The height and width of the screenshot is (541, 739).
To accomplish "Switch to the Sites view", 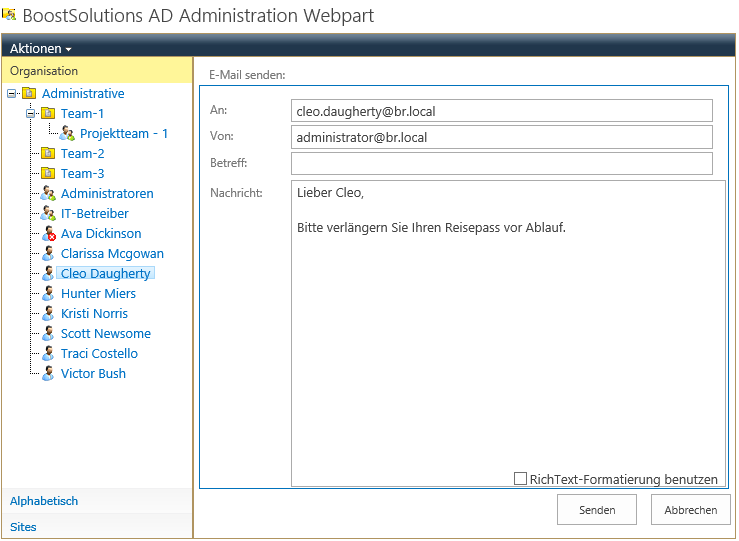I will coord(23,527).
